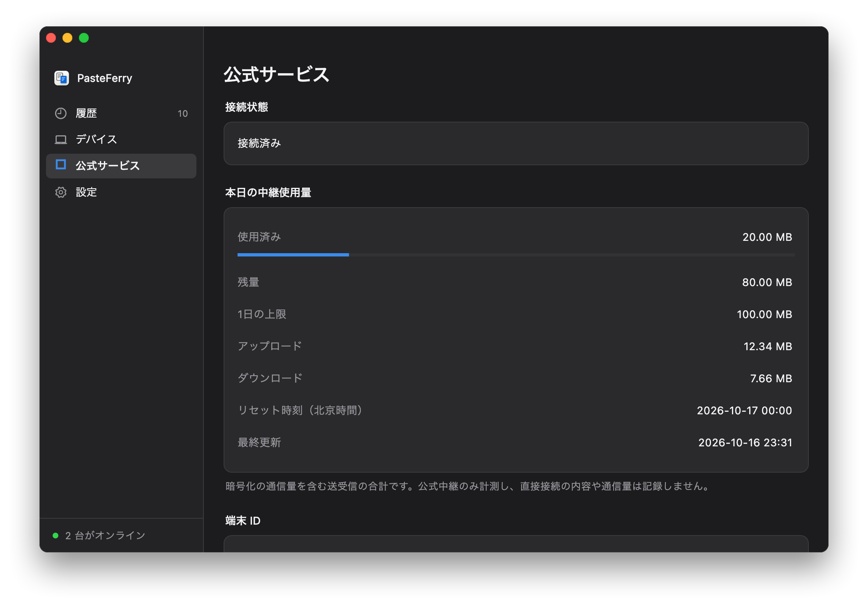868x605 pixels.
Task: Click the 本日の中継使用量 section heading
Action: [268, 193]
